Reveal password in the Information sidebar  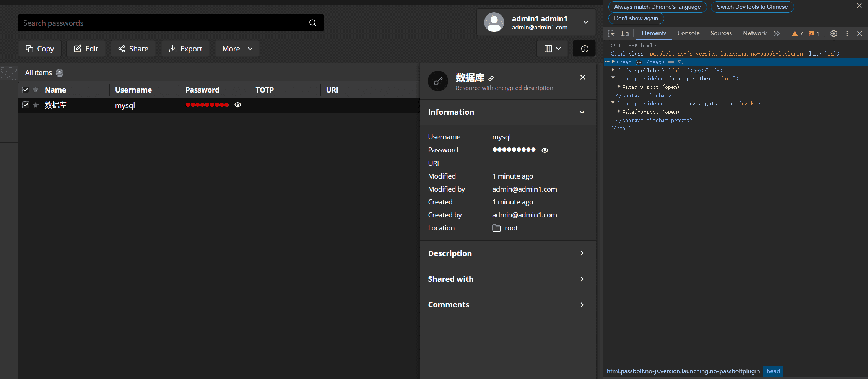point(545,150)
